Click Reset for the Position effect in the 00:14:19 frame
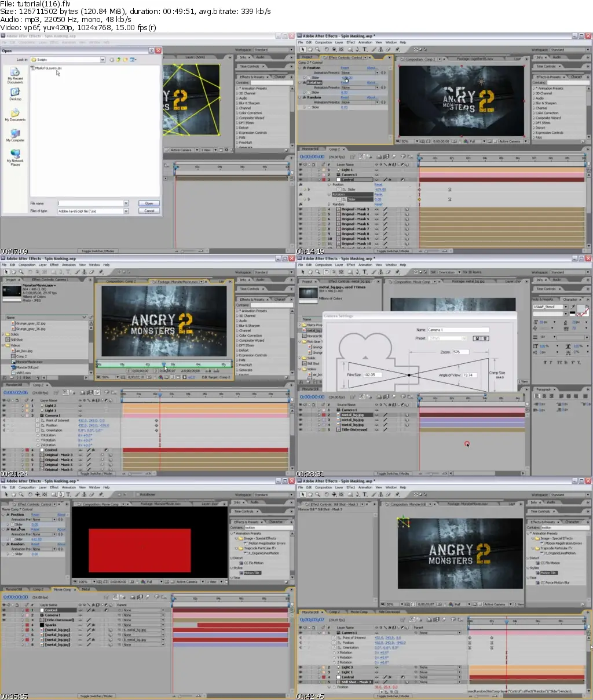Image resolution: width=593 pixels, height=700 pixels. [345, 68]
